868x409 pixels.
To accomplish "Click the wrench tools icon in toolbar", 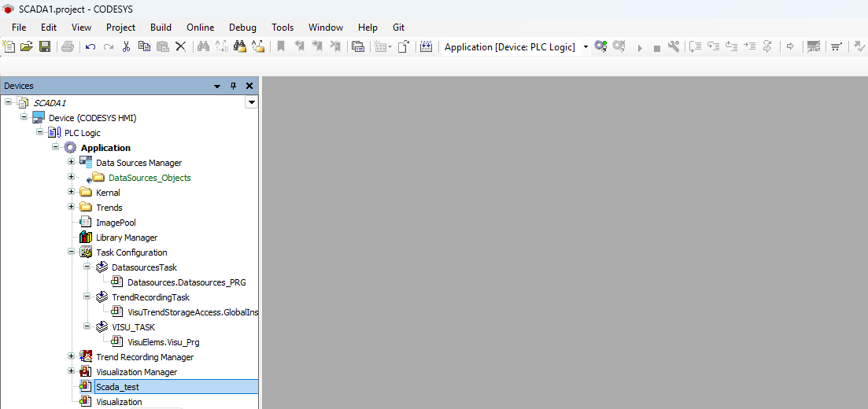I will (x=673, y=47).
